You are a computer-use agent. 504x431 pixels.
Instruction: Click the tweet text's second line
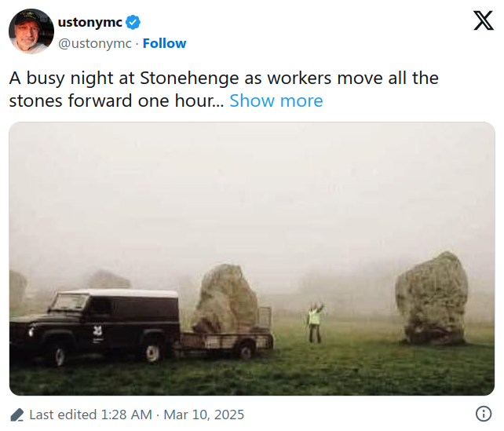coord(116,100)
